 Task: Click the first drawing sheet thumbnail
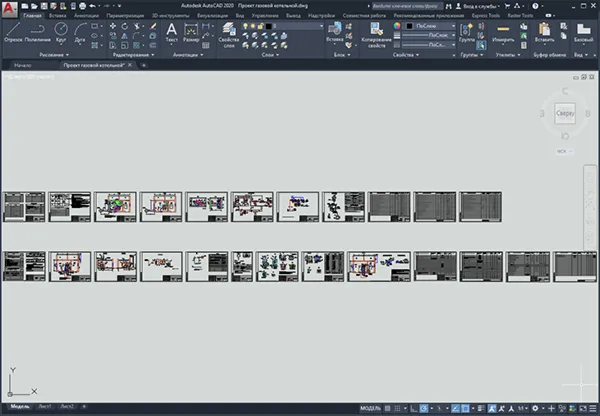click(x=24, y=207)
